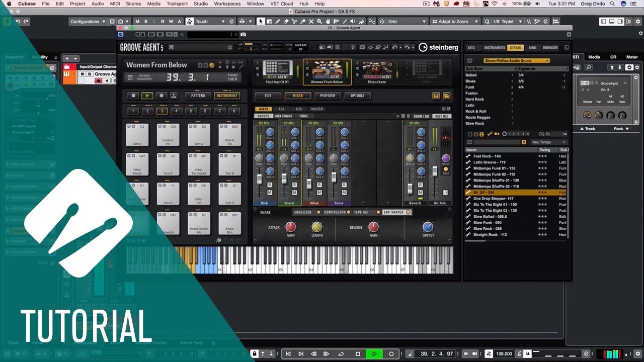Mute the Reverb mixer channel

(x=421, y=193)
